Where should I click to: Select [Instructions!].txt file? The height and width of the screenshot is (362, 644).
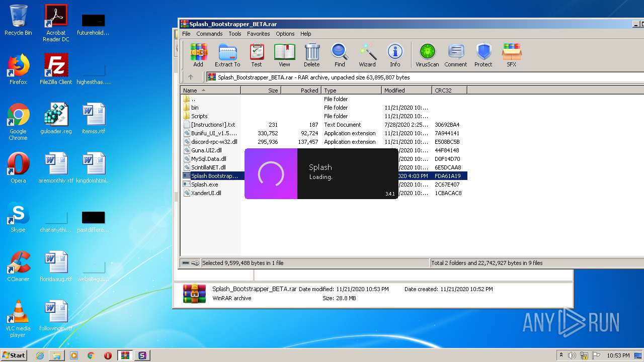[324, 125]
